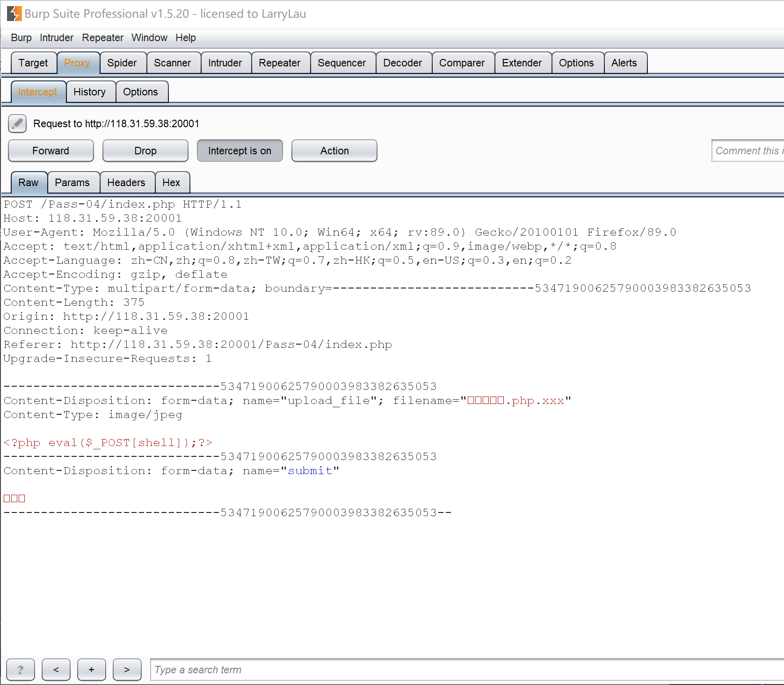Image resolution: width=784 pixels, height=685 pixels.
Task: Click the pencil highlight icon beside request URL
Action: click(x=17, y=123)
